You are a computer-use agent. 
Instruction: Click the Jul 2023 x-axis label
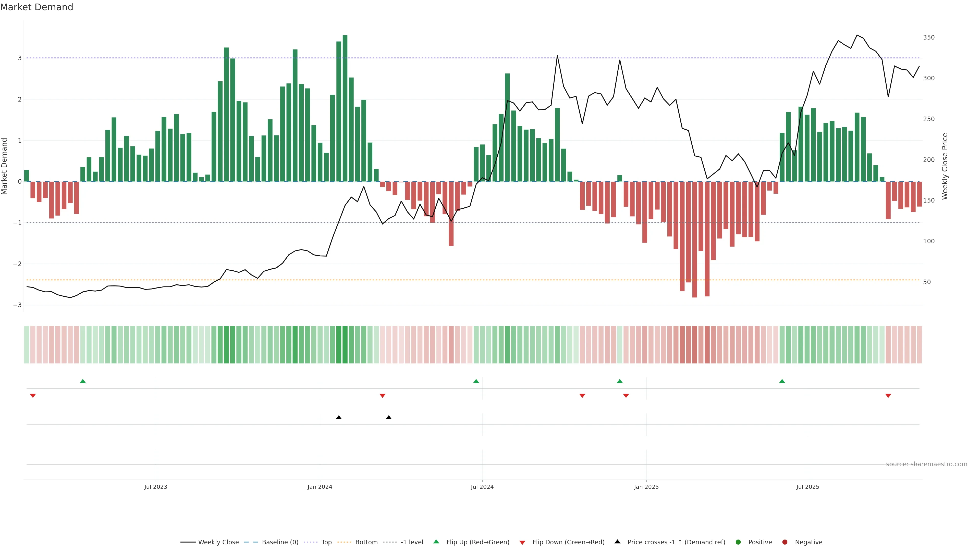[156, 487]
